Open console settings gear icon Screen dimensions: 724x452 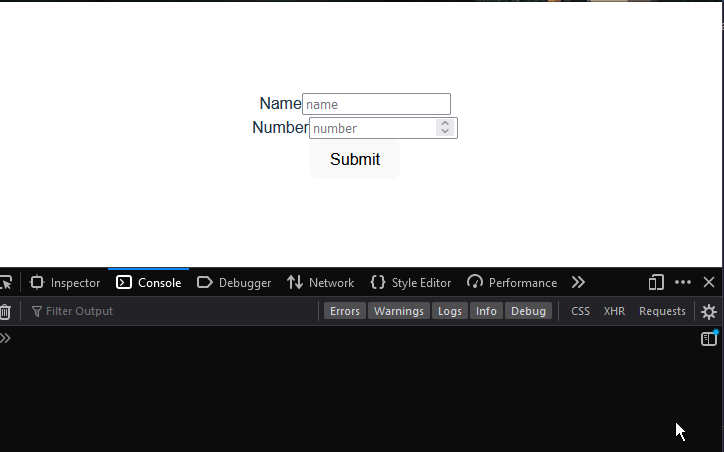click(x=709, y=312)
